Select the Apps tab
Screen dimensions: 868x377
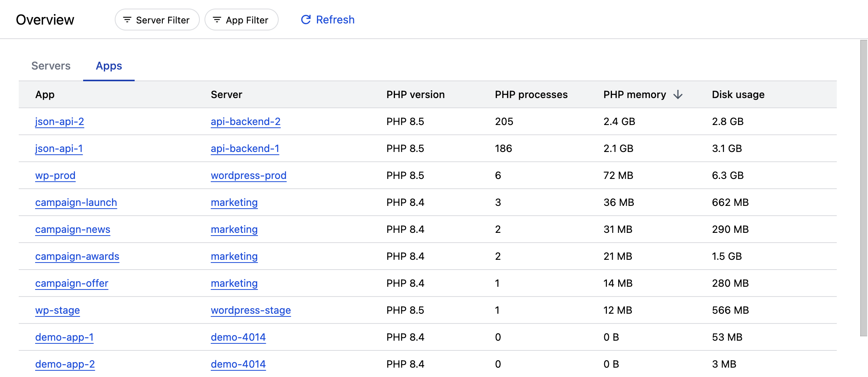point(109,66)
